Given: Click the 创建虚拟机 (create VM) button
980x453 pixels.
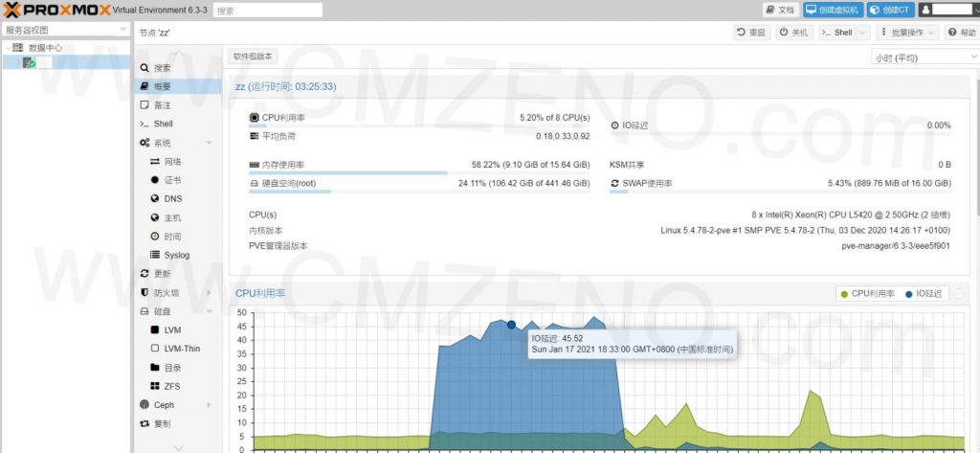Looking at the screenshot, I should [x=831, y=10].
